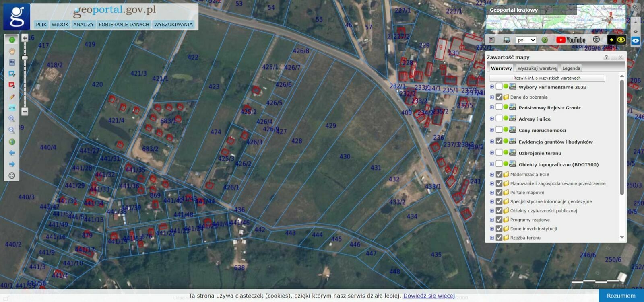
Task: Expand the Ceny nieruchomości layer node
Action: tap(492, 130)
